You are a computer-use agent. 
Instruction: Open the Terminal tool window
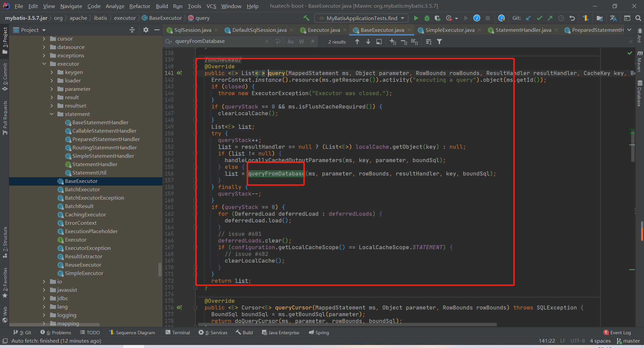[x=177, y=332]
